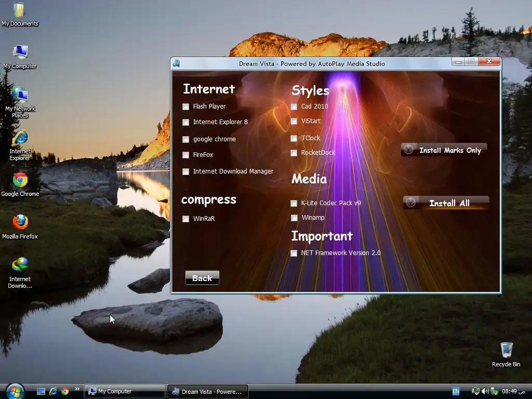Launch Internet Explorer from quick launch
The image size is (532, 399).
click(x=53, y=391)
